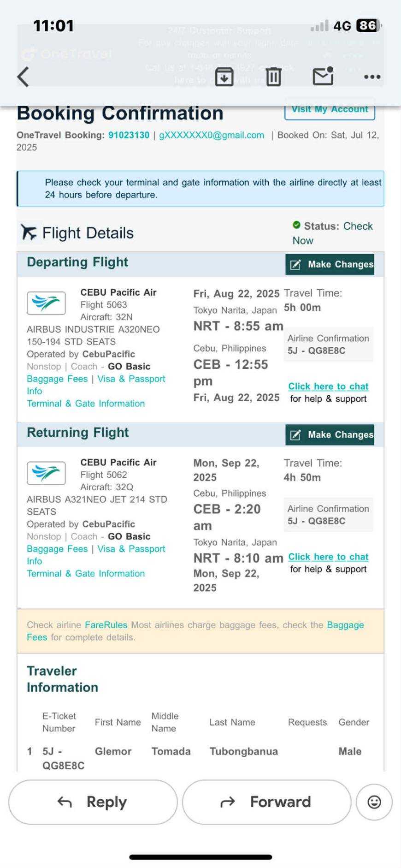Open the emoji reaction button

click(374, 802)
